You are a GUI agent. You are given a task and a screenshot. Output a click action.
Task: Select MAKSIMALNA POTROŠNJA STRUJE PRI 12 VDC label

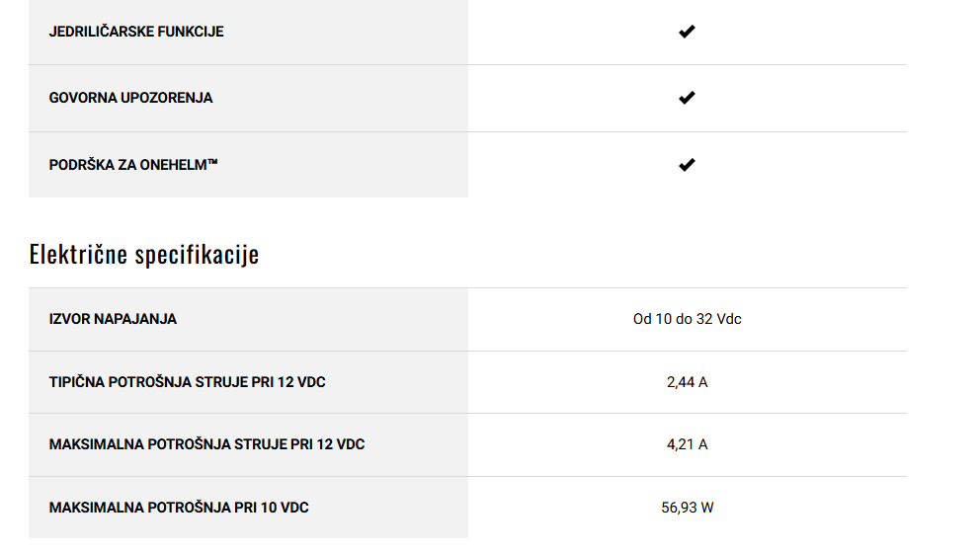pyautogui.click(x=206, y=445)
